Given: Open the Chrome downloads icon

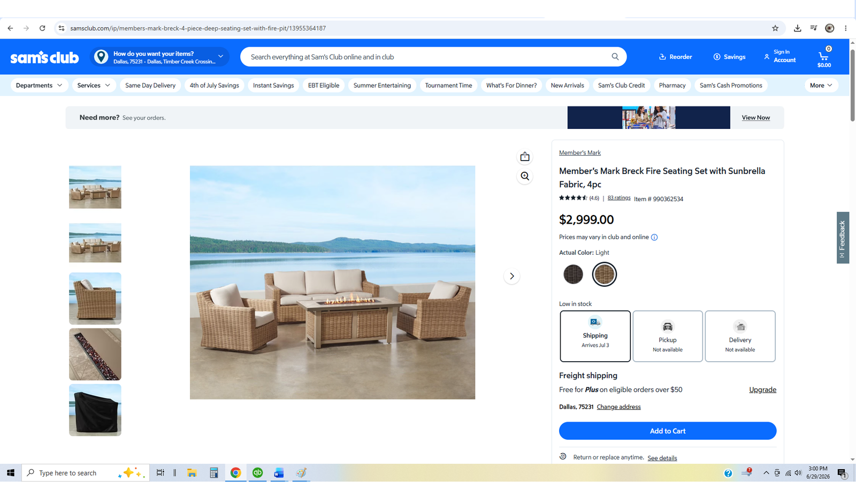Looking at the screenshot, I should pyautogui.click(x=798, y=28).
